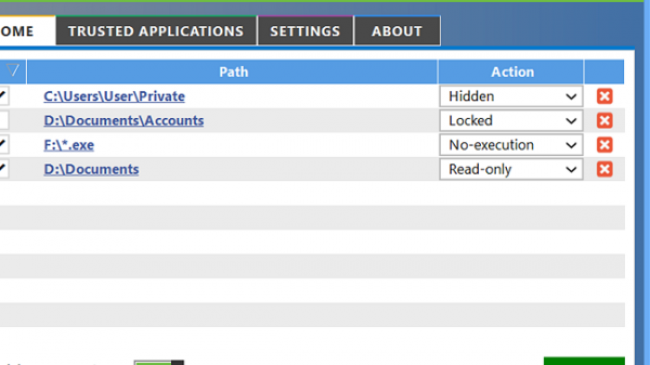This screenshot has width=650, height=365.
Task: Open the Hidden action dropdown
Action: [511, 96]
